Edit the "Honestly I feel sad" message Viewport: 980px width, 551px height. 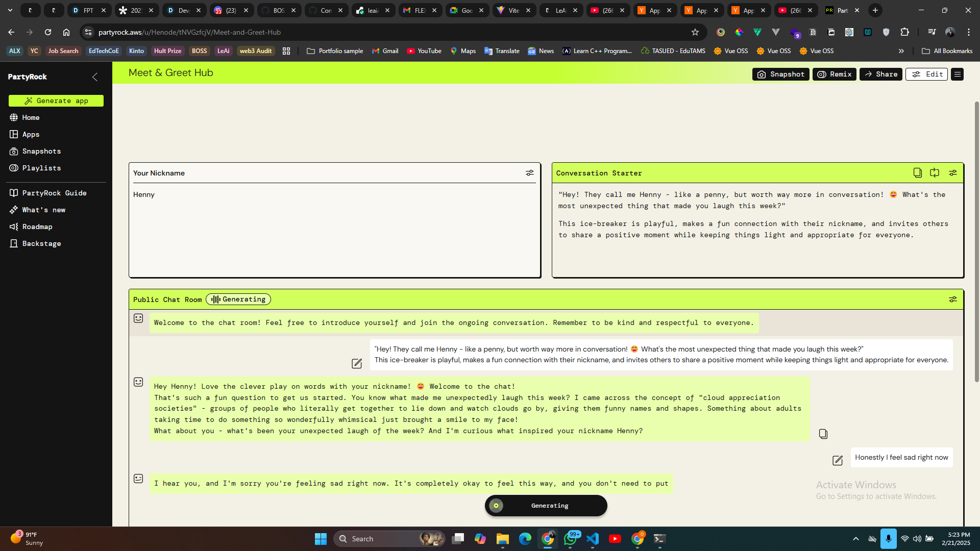point(838,460)
